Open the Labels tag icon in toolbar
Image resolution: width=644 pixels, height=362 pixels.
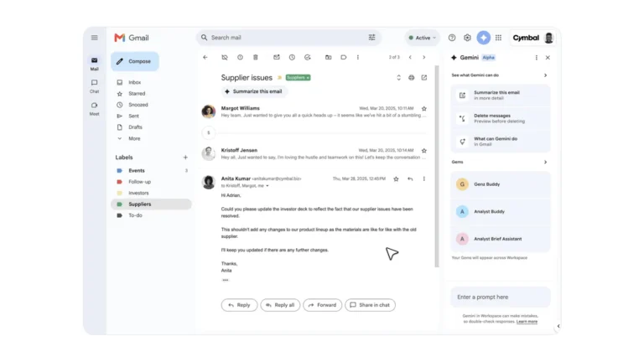click(x=343, y=58)
